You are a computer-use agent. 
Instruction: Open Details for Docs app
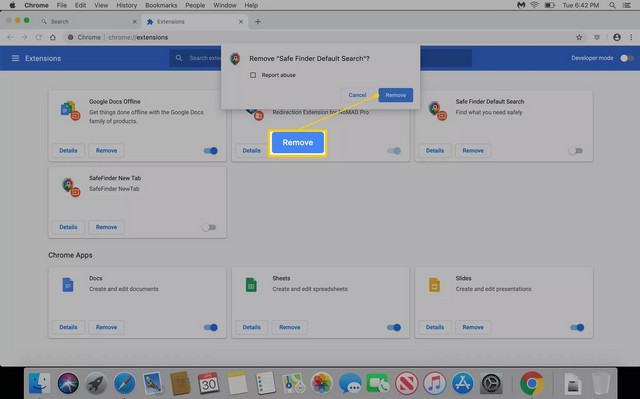click(68, 327)
